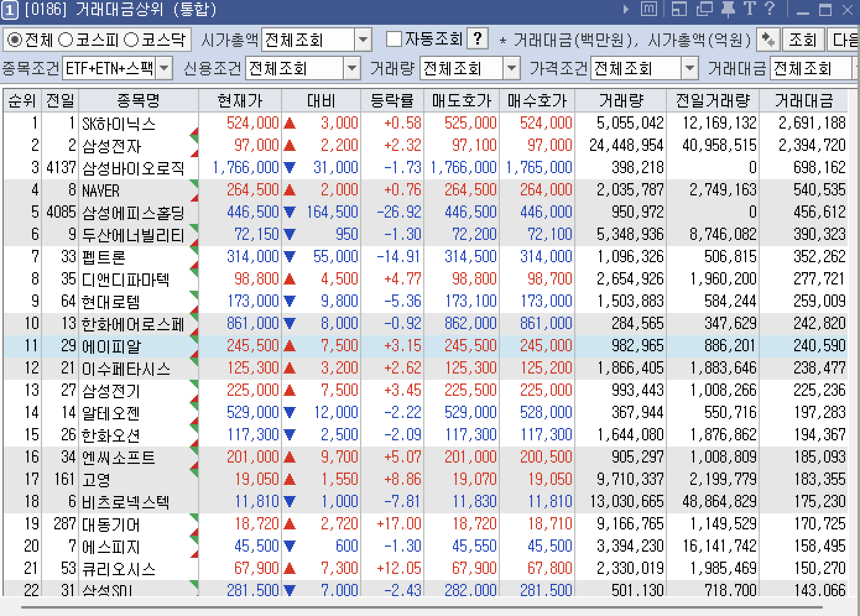The height and width of the screenshot is (616, 860).
Task: Click the red up arrow in 에이피알 row
Action: click(x=289, y=346)
